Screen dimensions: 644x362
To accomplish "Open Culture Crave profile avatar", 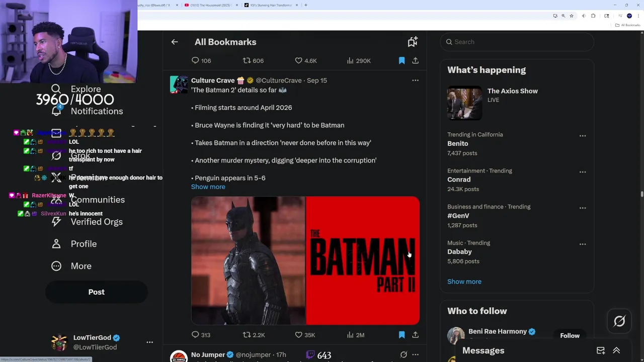I will [179, 84].
